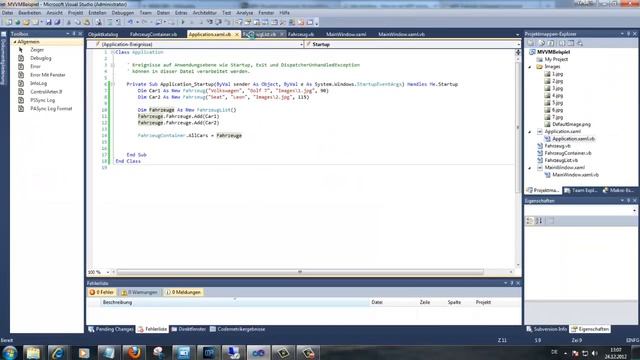The height and width of the screenshot is (360, 640).
Task: Sort error list by Beschreibung column
Action: coord(234,302)
